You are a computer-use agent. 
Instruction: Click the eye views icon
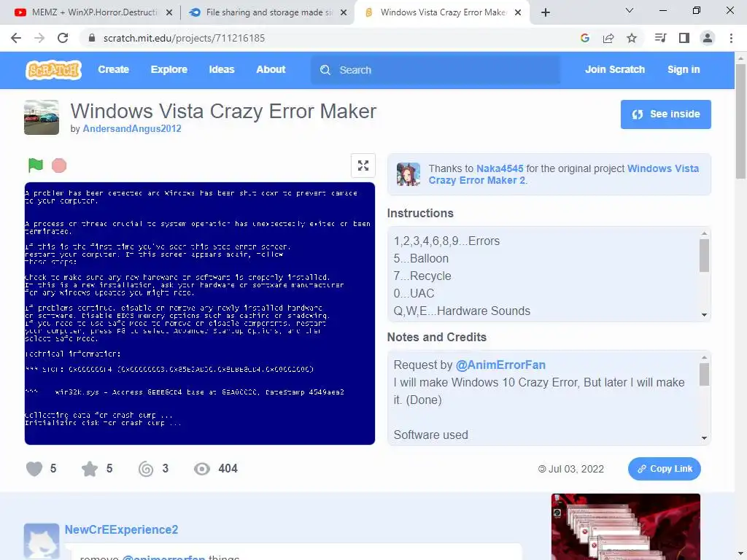pyautogui.click(x=202, y=469)
